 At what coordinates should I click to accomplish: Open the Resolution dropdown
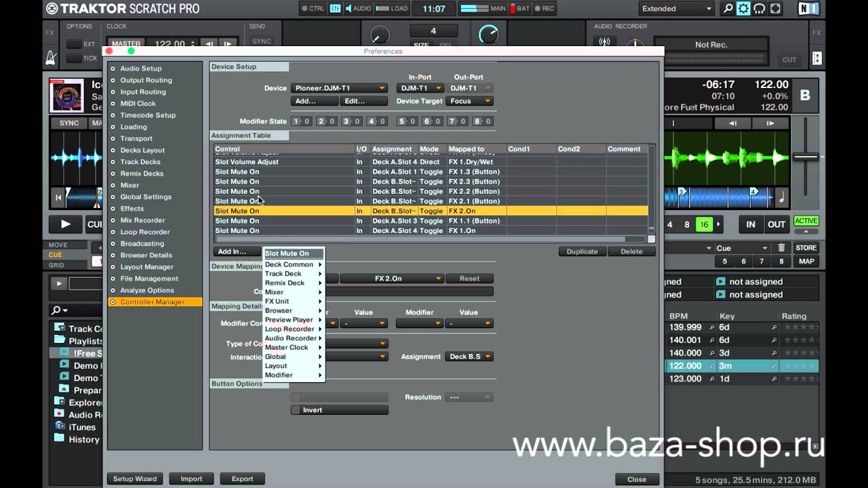470,397
